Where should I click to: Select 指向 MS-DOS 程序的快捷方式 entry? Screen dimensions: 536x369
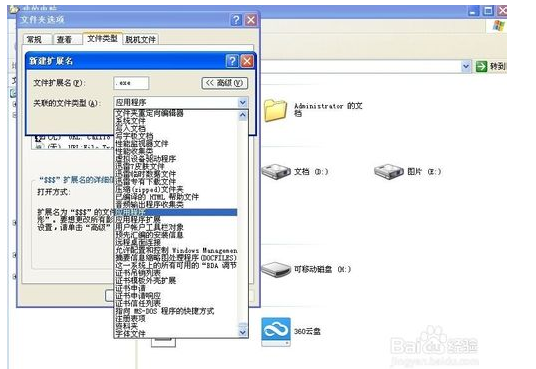tap(176, 311)
